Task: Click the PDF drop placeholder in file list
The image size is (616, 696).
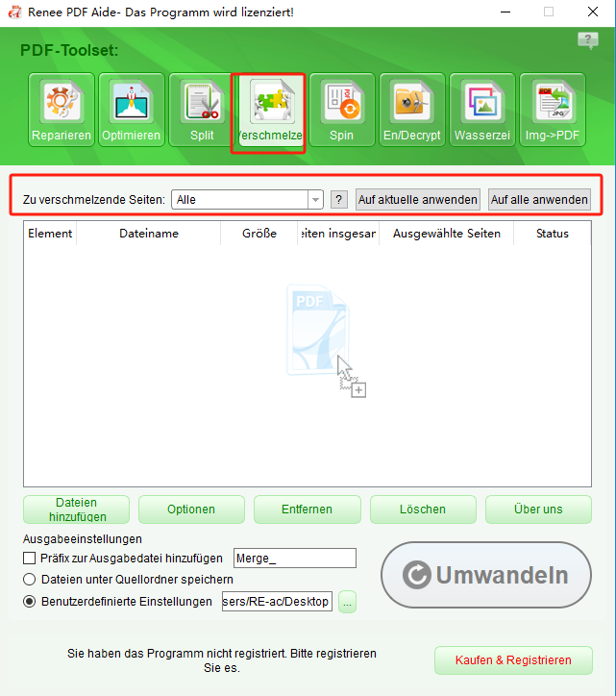Action: [x=326, y=340]
